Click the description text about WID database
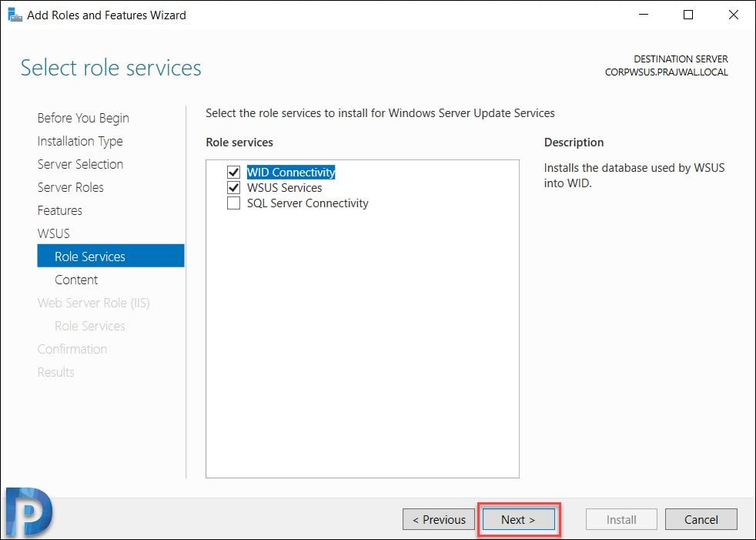Image resolution: width=756 pixels, height=540 pixels. click(634, 176)
